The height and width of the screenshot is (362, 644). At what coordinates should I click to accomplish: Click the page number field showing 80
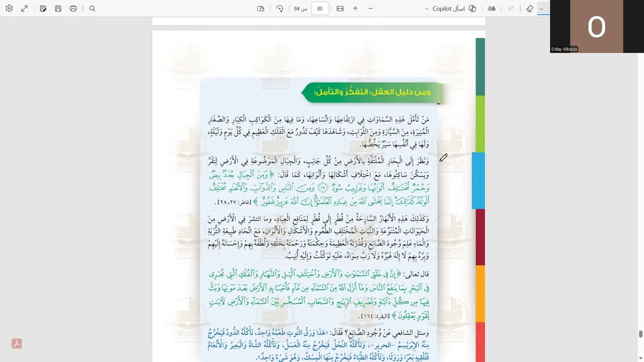(320, 9)
